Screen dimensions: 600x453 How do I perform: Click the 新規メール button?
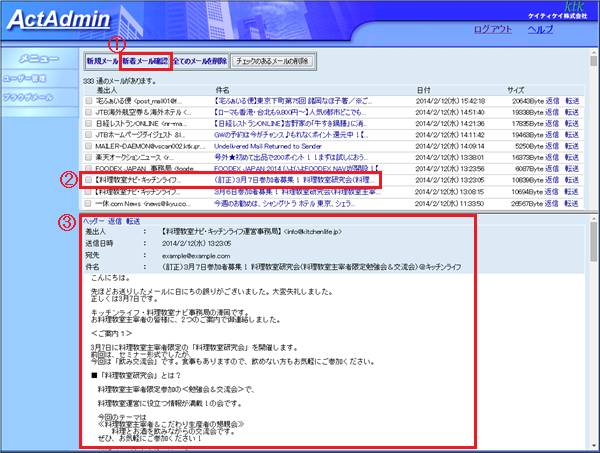click(x=102, y=61)
